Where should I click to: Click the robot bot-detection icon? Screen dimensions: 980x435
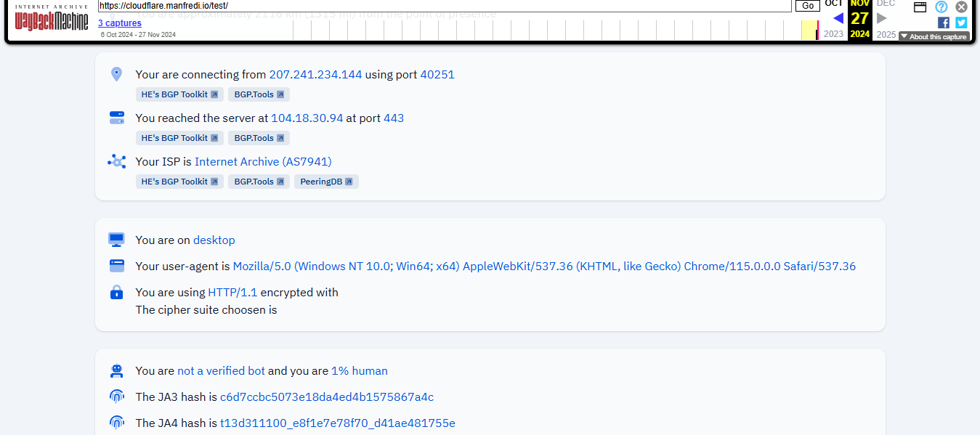point(117,370)
